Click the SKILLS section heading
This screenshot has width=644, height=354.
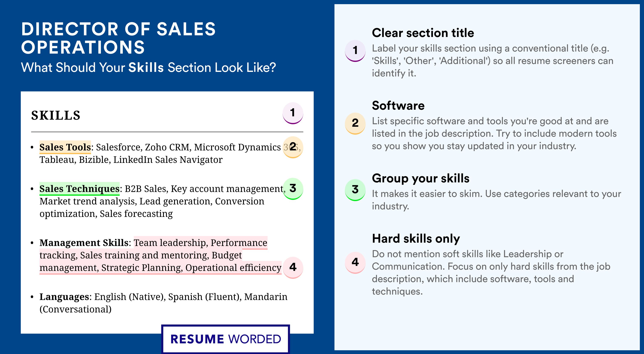coord(56,116)
